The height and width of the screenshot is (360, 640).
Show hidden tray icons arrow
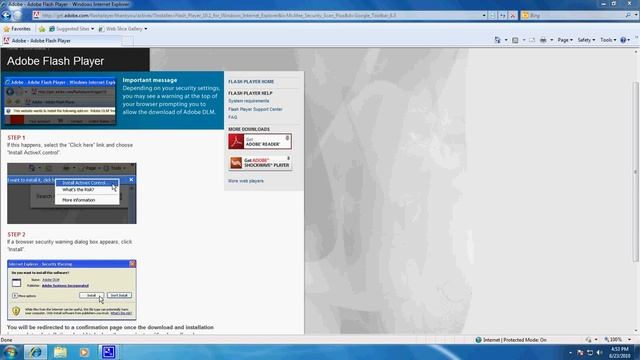[x=570, y=352]
